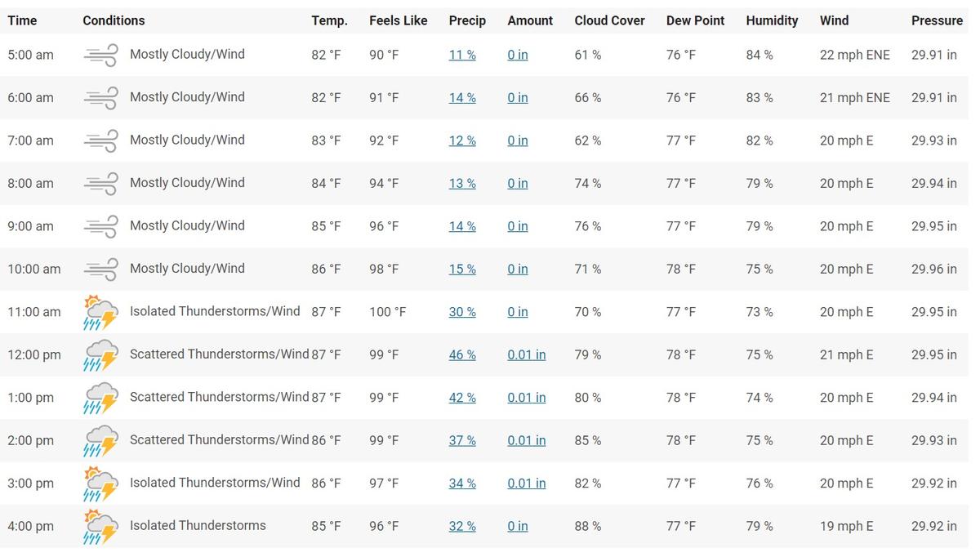Open the 0.01 in amount link for 1:00 pm
The height and width of the screenshot is (557, 980).
526,397
